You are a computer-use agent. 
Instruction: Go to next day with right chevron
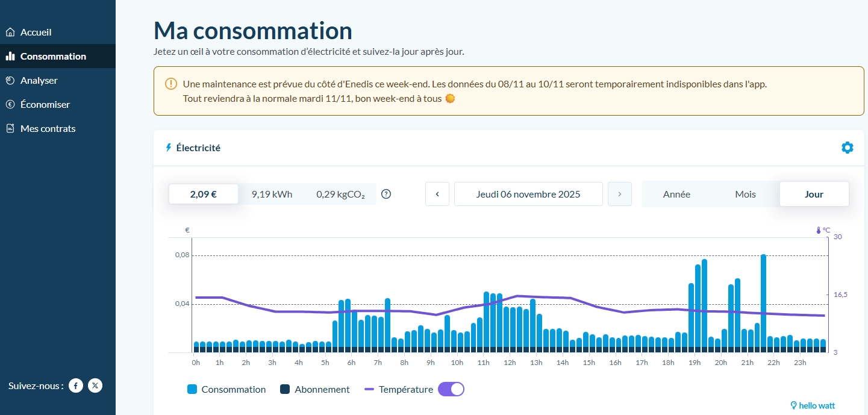pyautogui.click(x=620, y=194)
